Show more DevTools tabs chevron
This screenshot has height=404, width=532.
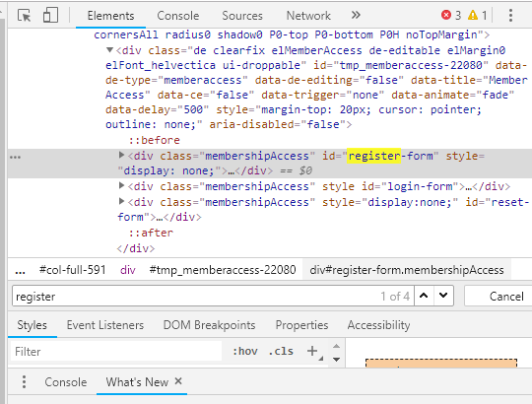coord(356,15)
